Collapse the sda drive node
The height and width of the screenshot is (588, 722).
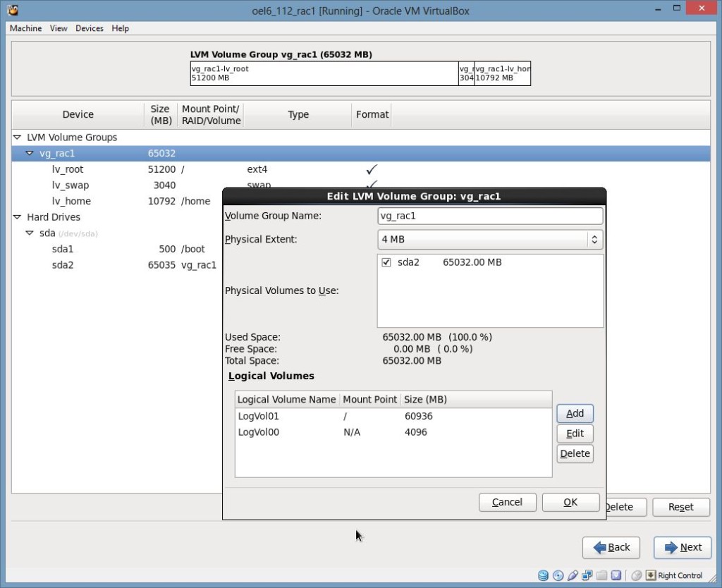coord(30,233)
